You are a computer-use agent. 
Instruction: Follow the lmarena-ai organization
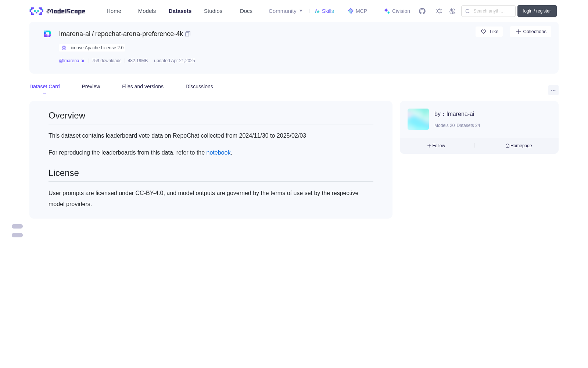coord(436,146)
